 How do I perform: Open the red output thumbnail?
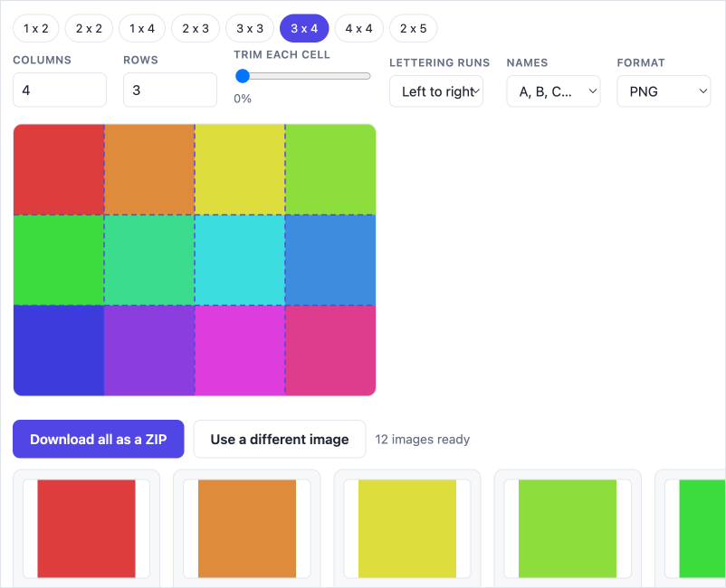86,528
